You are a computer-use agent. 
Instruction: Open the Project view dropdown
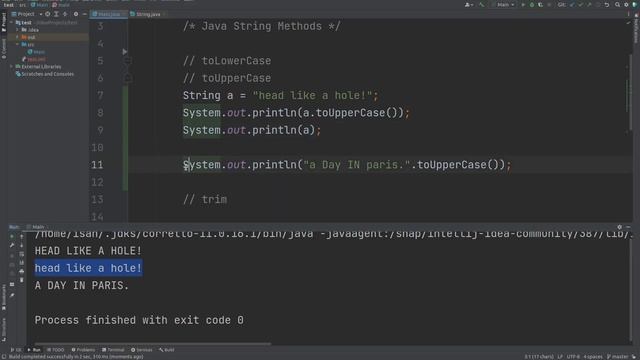point(27,14)
